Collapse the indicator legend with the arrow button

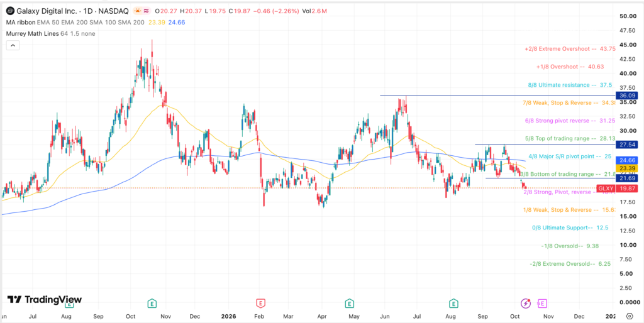coord(13,45)
